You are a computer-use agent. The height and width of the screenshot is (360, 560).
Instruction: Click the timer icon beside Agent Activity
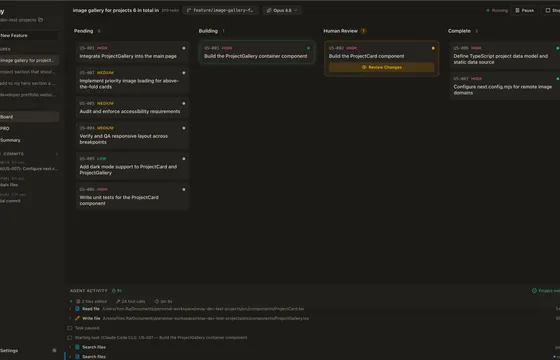pyautogui.click(x=114, y=291)
